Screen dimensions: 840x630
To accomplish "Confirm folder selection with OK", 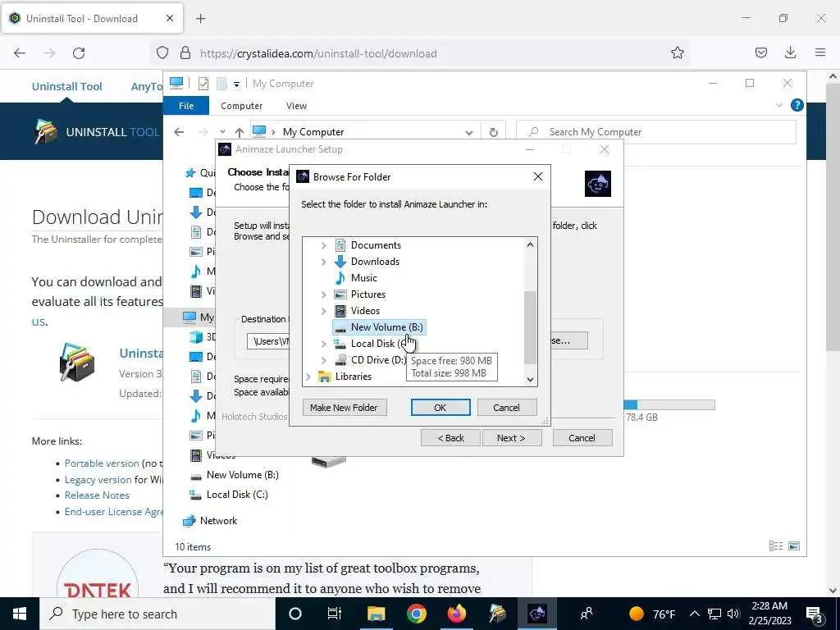I will click(x=441, y=408).
